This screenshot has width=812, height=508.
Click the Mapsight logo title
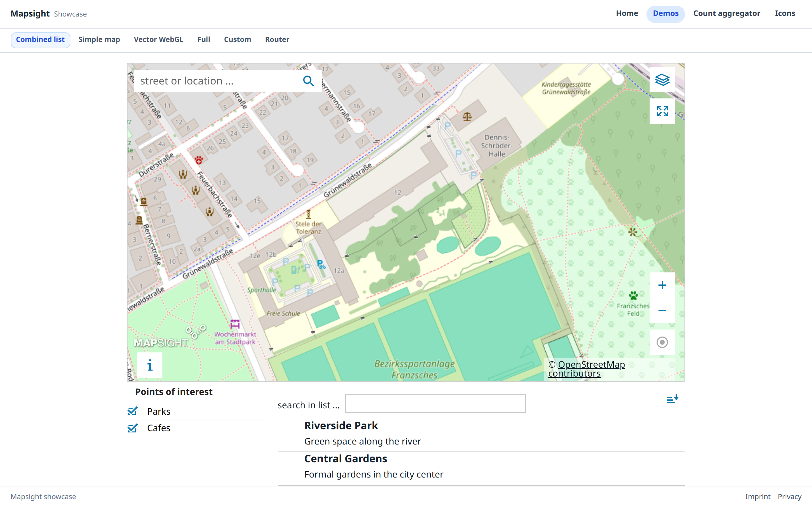[x=30, y=13]
